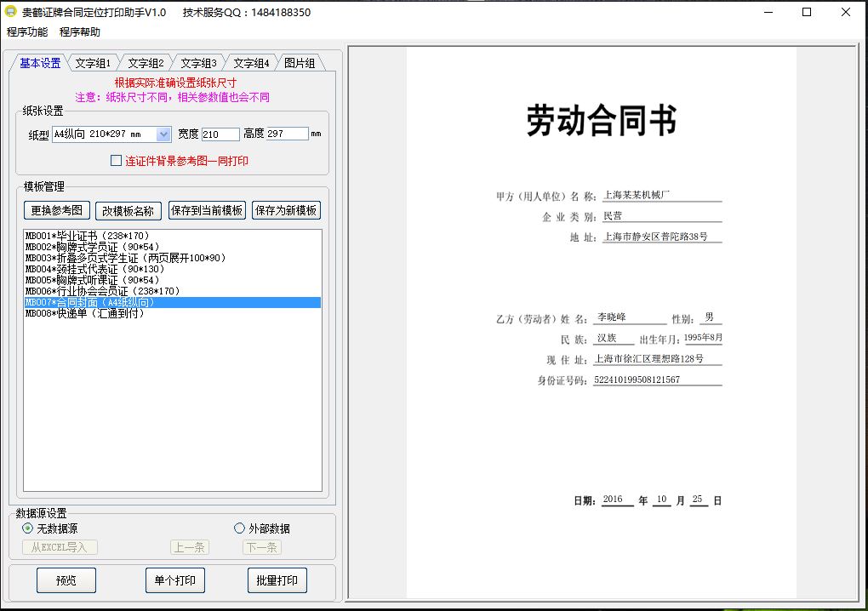Click the 改模板名称 button
Viewport: 868px width, 611px height.
click(x=128, y=211)
